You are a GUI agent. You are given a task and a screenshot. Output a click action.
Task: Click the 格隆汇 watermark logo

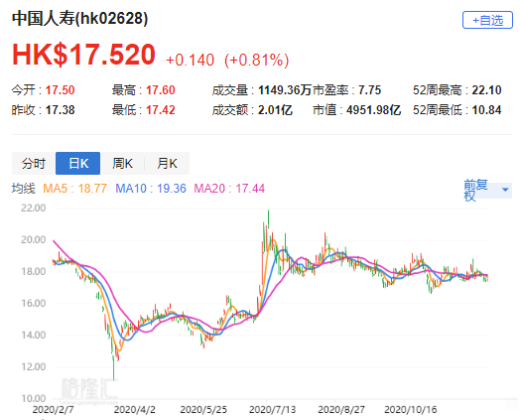pyautogui.click(x=89, y=388)
